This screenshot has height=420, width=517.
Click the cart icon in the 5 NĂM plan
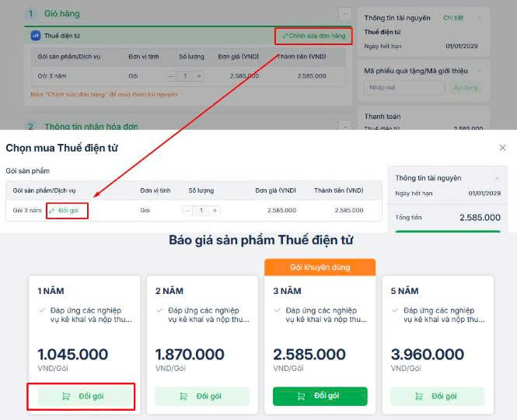419,396
